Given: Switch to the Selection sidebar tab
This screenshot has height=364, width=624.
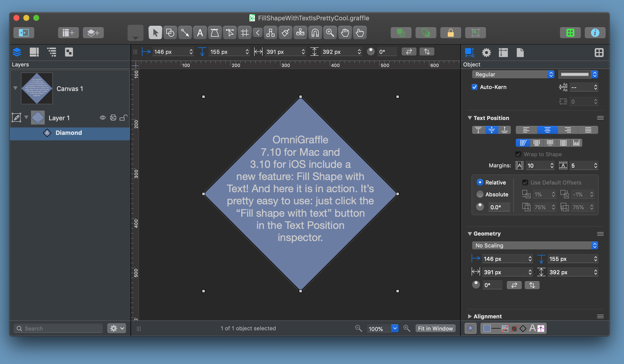Looking at the screenshot, I should click(69, 52).
